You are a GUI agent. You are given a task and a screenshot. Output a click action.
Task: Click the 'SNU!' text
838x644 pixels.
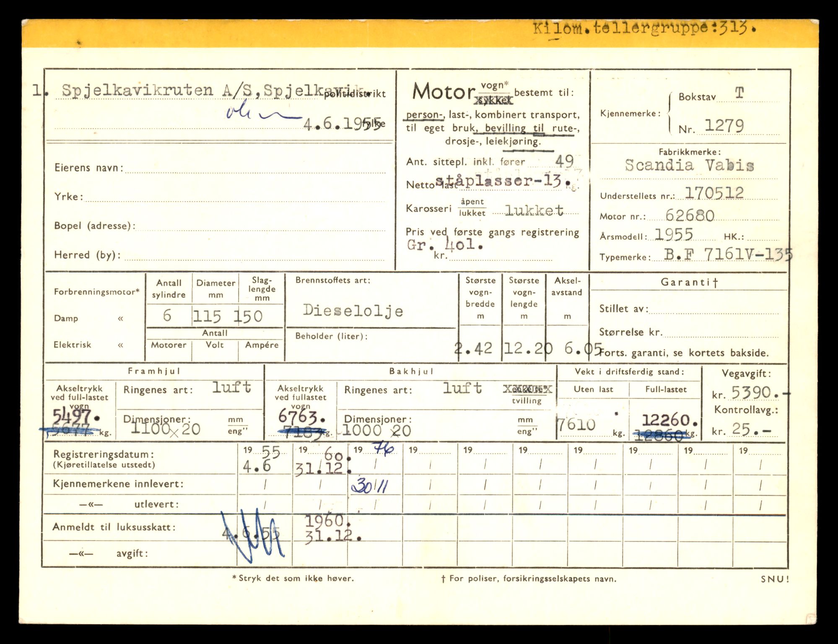click(775, 579)
